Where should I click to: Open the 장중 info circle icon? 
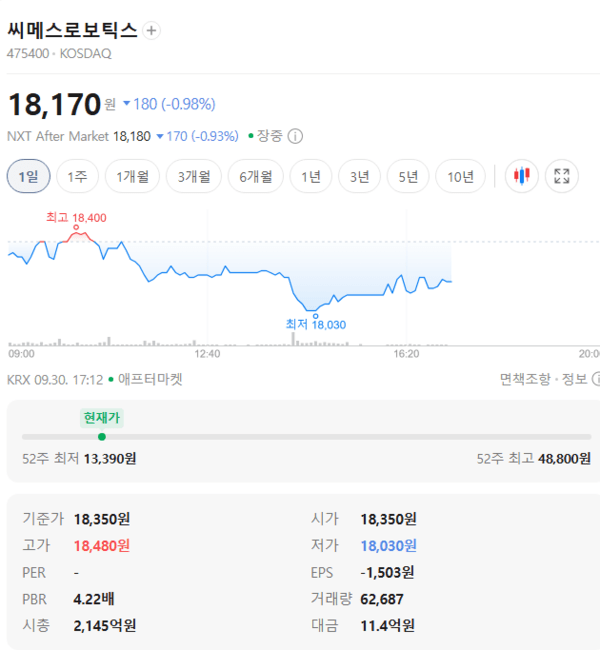(295, 136)
